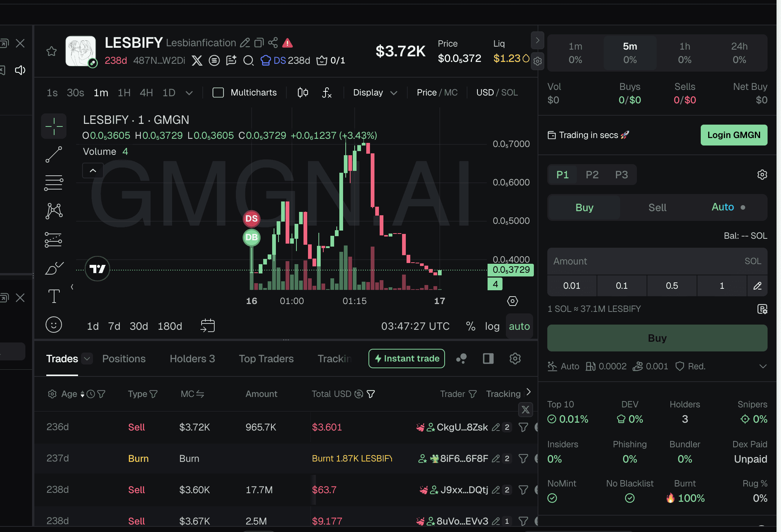Image resolution: width=781 pixels, height=532 pixels.
Task: Toggle the auto scale option
Action: 519,326
